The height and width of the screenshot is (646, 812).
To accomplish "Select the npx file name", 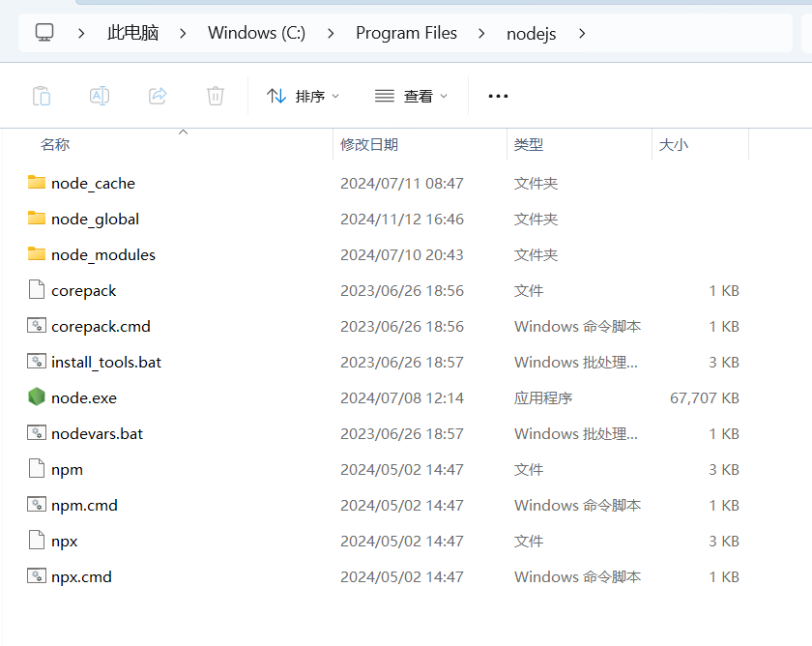I will 64,542.
